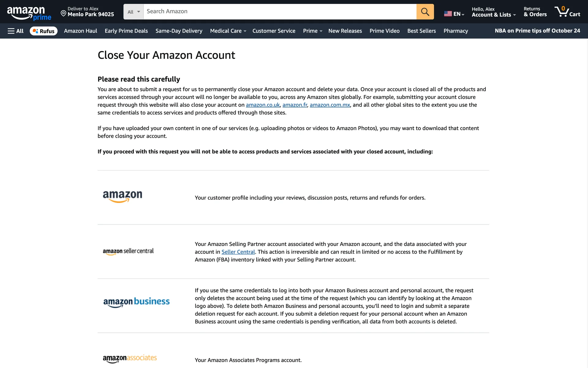This screenshot has height=368, width=588.
Task: Click the orange search magnifier button
Action: 425,12
